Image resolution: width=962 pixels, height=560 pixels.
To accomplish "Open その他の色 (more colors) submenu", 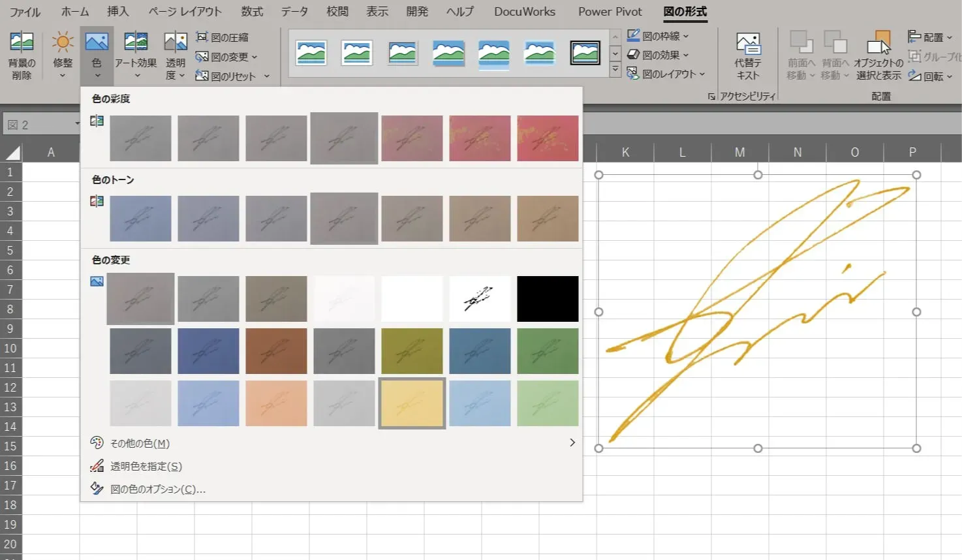I will [x=332, y=443].
